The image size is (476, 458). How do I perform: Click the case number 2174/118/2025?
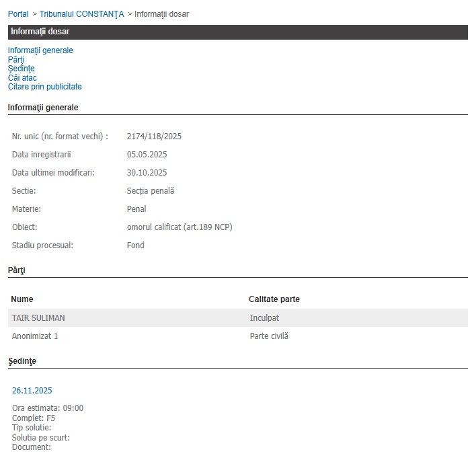(x=154, y=137)
